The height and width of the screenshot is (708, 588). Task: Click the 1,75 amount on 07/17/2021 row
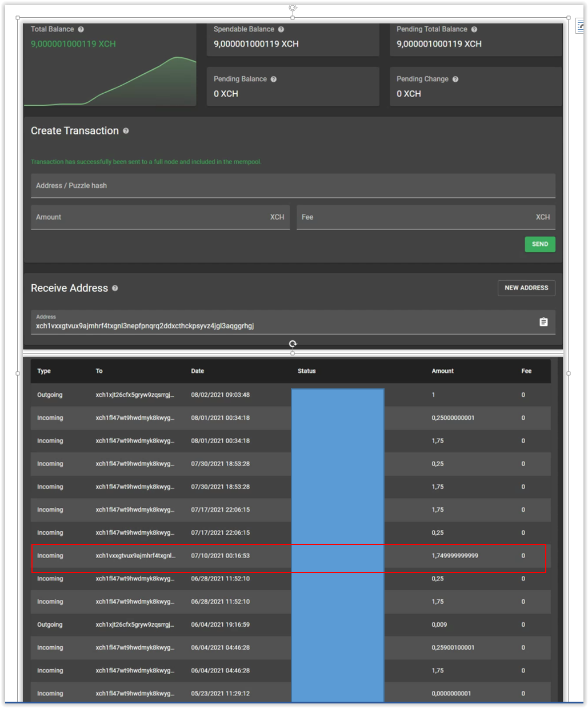point(438,510)
